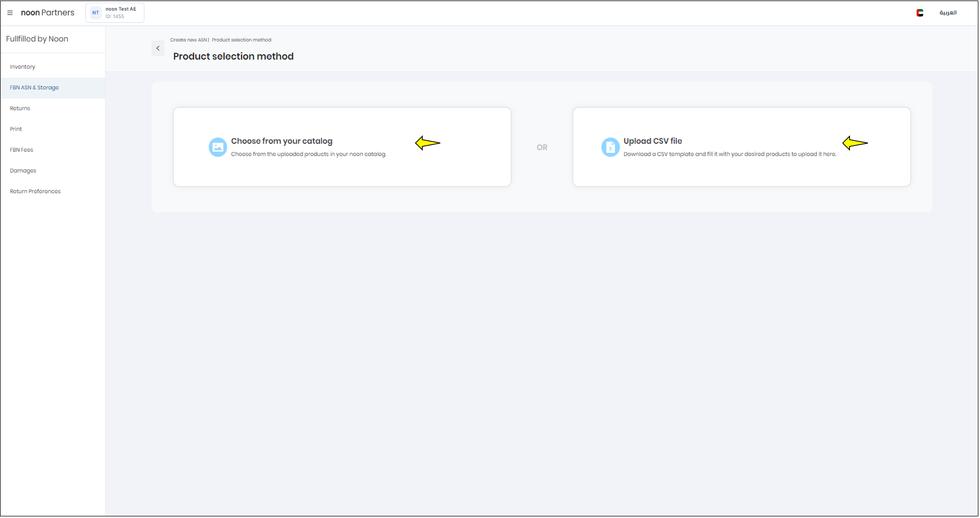Expand the Return Preferences section
The width and height of the screenshot is (980, 518).
[34, 191]
